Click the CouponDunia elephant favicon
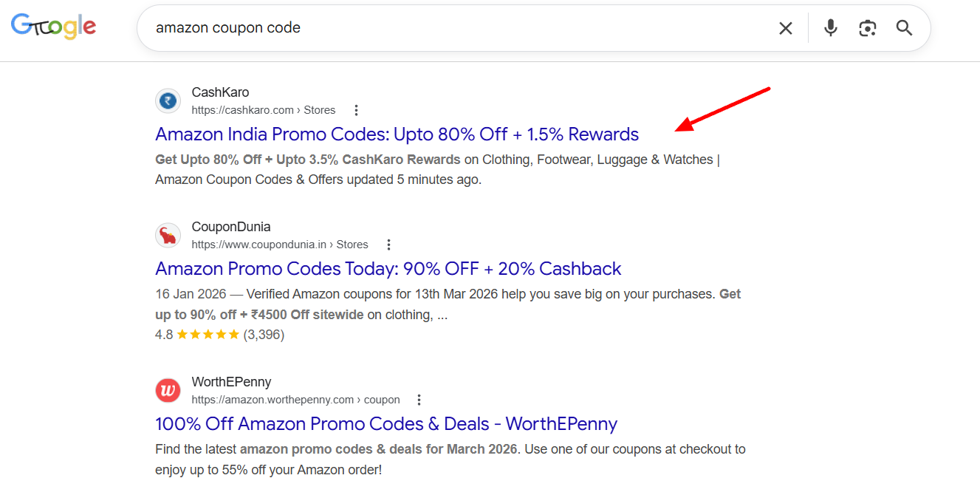Screen dimensions: 980x495 point(168,235)
